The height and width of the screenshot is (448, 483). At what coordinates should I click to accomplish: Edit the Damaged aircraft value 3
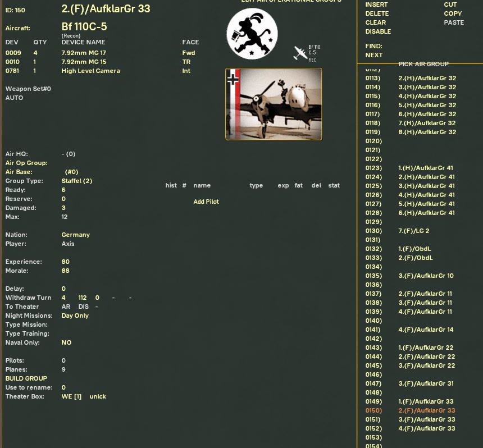pos(63,208)
